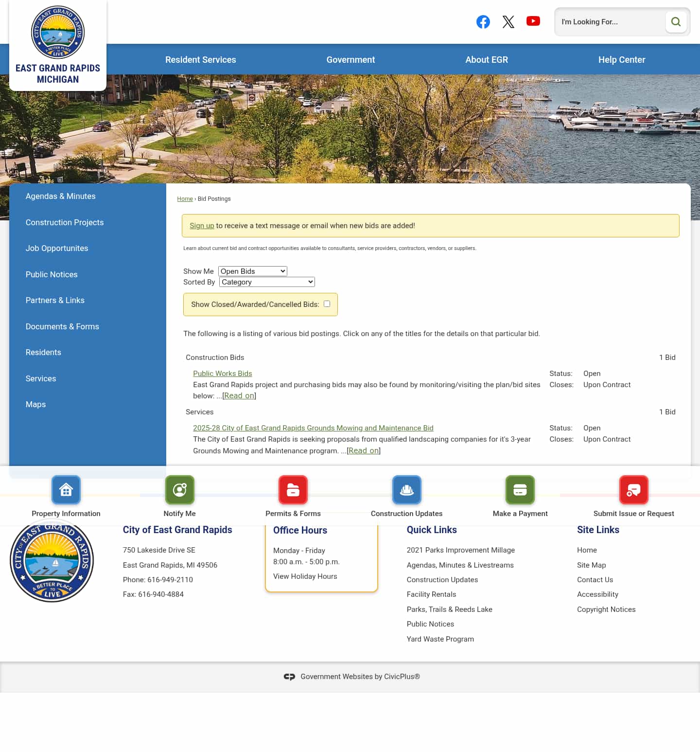
Task: Click the phone number 616-949-2110
Action: (170, 580)
